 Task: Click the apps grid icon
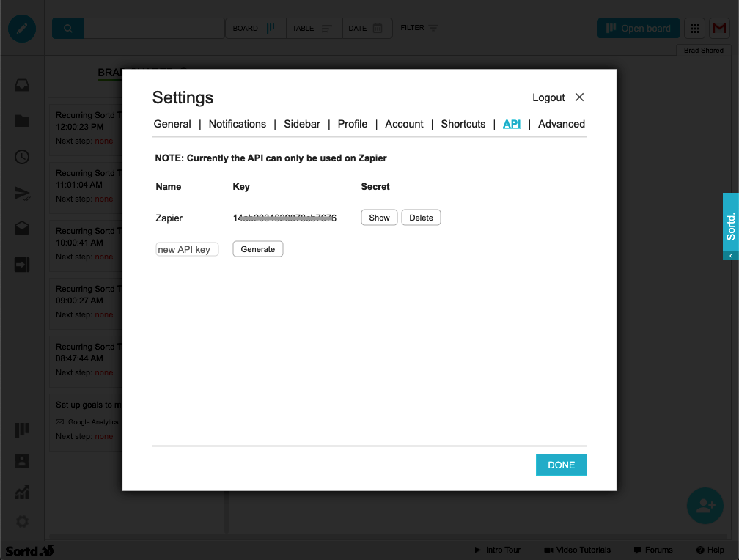coord(695,29)
